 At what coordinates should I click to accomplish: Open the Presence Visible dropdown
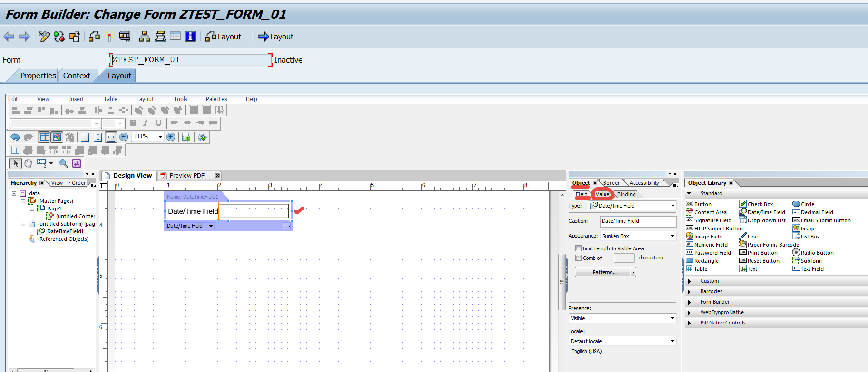tap(673, 318)
